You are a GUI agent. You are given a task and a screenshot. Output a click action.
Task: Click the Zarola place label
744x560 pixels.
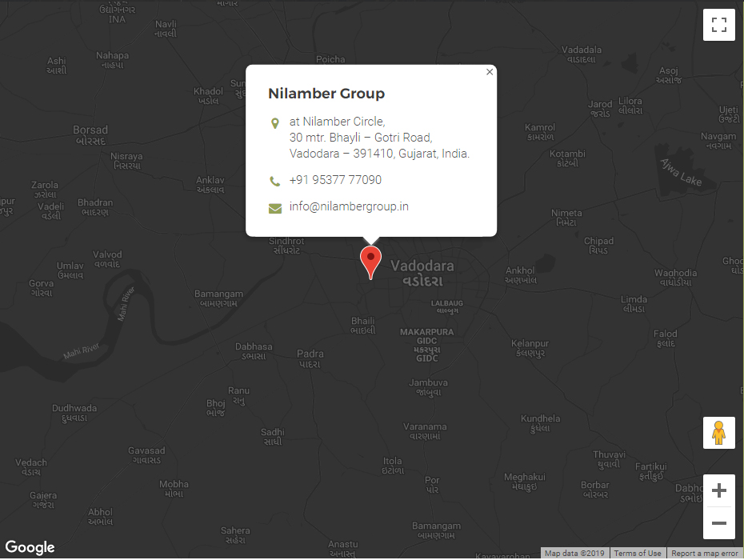point(45,190)
